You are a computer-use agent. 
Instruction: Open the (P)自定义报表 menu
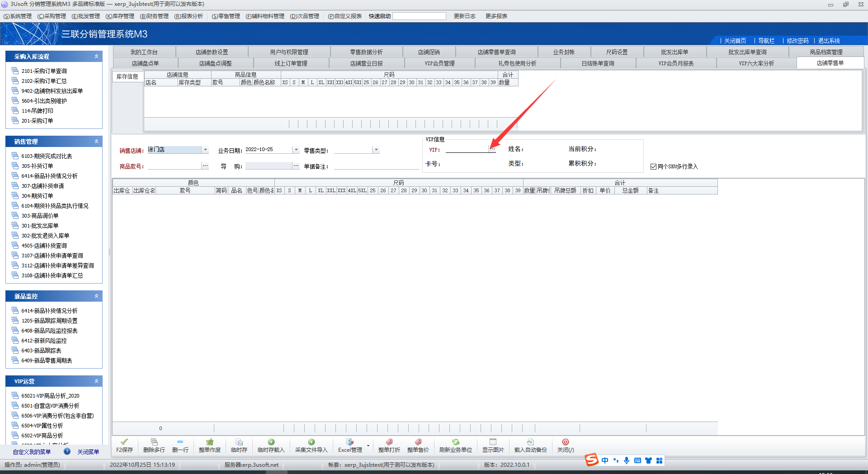(x=344, y=16)
